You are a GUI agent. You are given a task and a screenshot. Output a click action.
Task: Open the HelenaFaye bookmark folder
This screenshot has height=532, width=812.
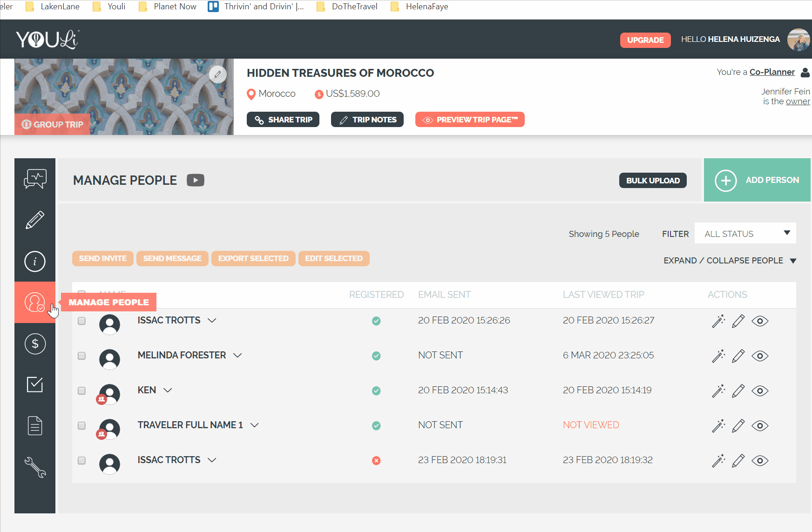[x=419, y=7]
